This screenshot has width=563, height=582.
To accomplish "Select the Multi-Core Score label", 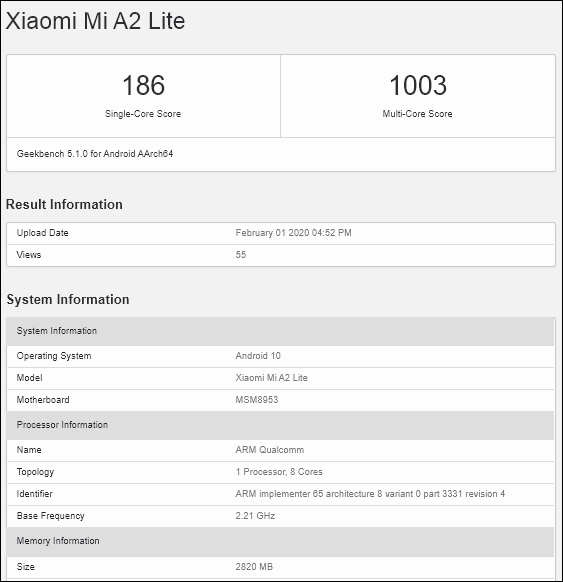I will click(417, 114).
